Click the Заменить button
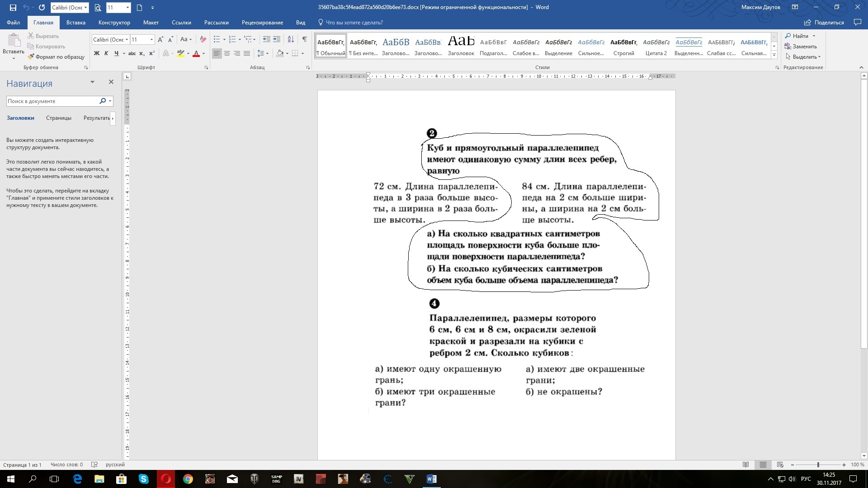Image resolution: width=868 pixels, height=488 pixels. coord(801,47)
